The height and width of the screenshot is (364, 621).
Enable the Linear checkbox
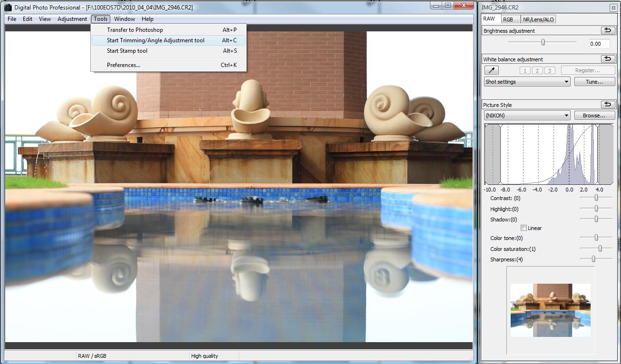pyautogui.click(x=524, y=228)
